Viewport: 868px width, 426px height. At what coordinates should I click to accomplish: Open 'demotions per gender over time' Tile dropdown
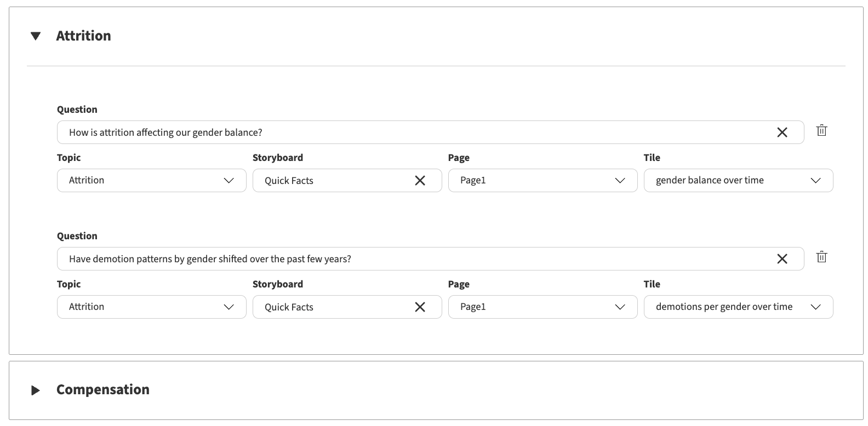pyautogui.click(x=739, y=307)
